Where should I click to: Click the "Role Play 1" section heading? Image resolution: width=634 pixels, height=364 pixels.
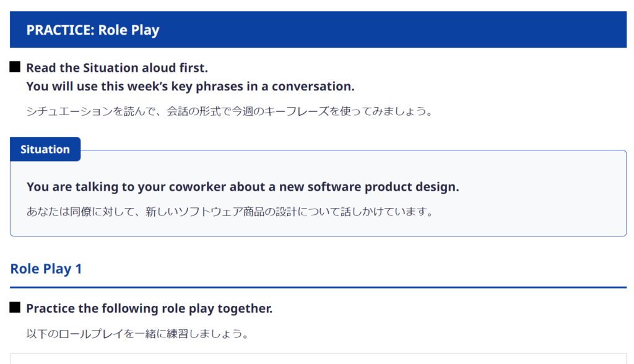click(46, 269)
